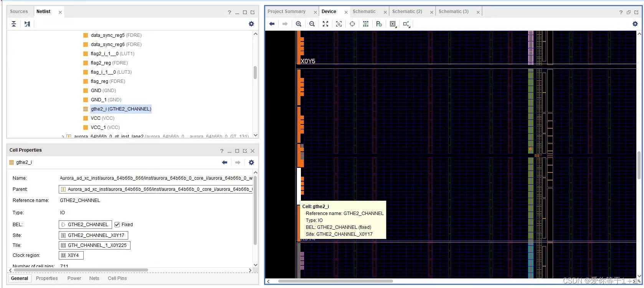Click the Netlist hierarchy view toolbar icon
The image size is (644, 288).
[x=27, y=24]
